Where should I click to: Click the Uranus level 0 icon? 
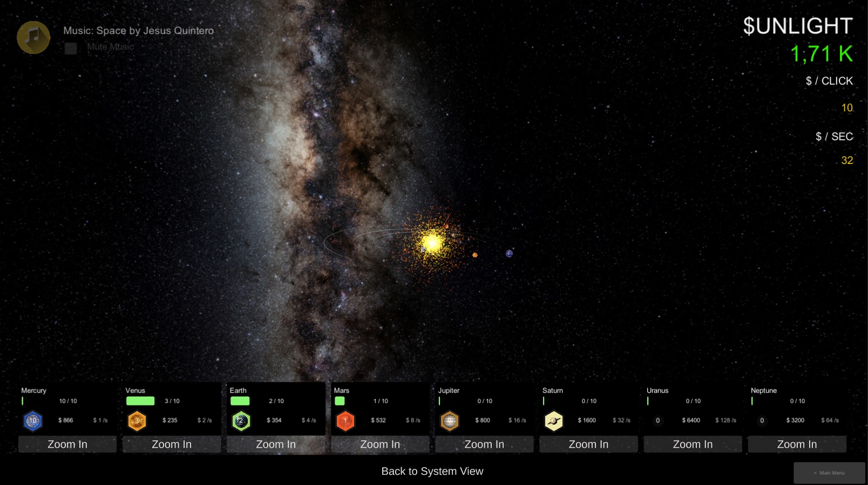click(657, 420)
